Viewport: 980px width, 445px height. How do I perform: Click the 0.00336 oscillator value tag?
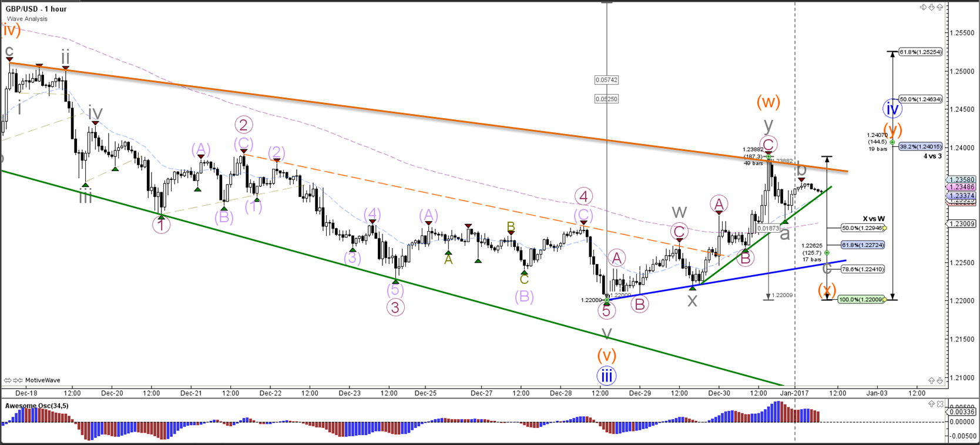point(962,412)
